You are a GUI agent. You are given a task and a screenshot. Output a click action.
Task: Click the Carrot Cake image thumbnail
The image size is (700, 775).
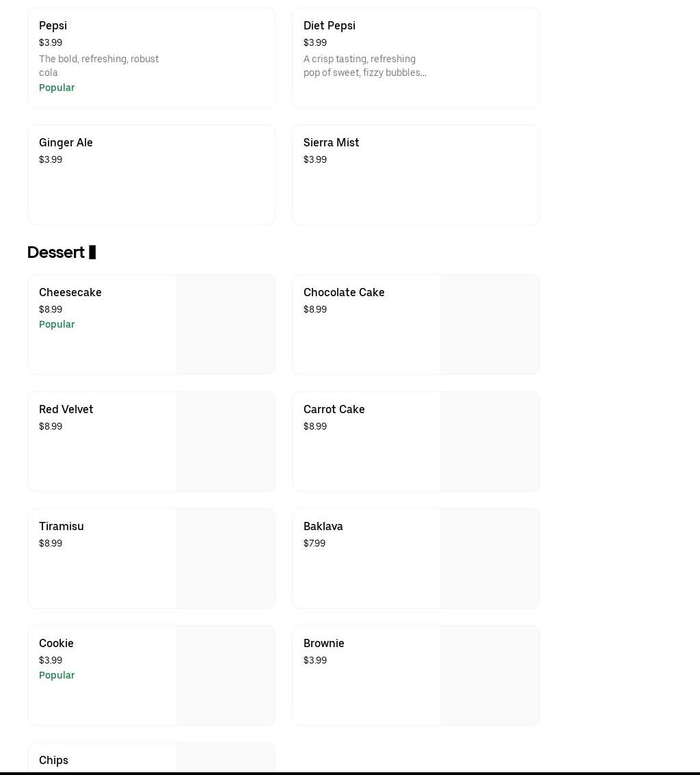(x=489, y=442)
